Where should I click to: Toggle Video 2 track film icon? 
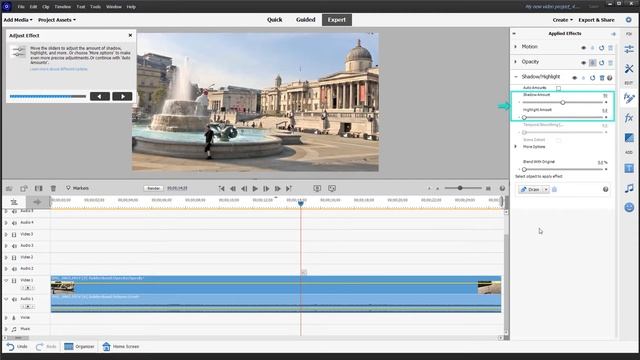pos(14,258)
